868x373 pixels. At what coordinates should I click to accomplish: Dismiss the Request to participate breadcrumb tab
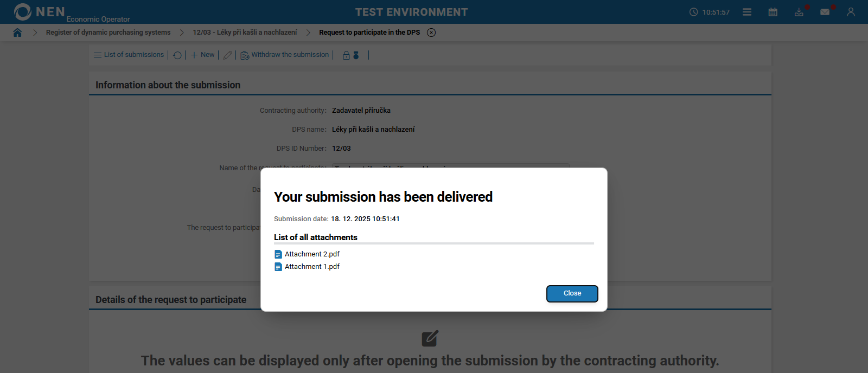point(431,32)
